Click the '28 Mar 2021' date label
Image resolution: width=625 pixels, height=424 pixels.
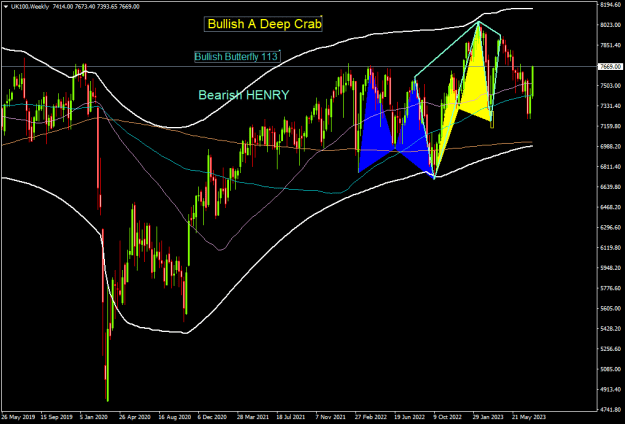[254, 417]
